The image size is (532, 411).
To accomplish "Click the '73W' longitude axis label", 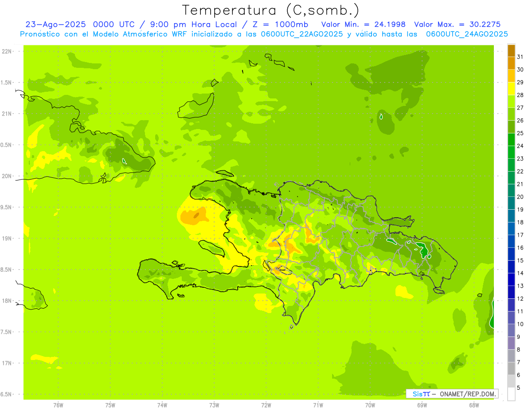I will point(214,405).
